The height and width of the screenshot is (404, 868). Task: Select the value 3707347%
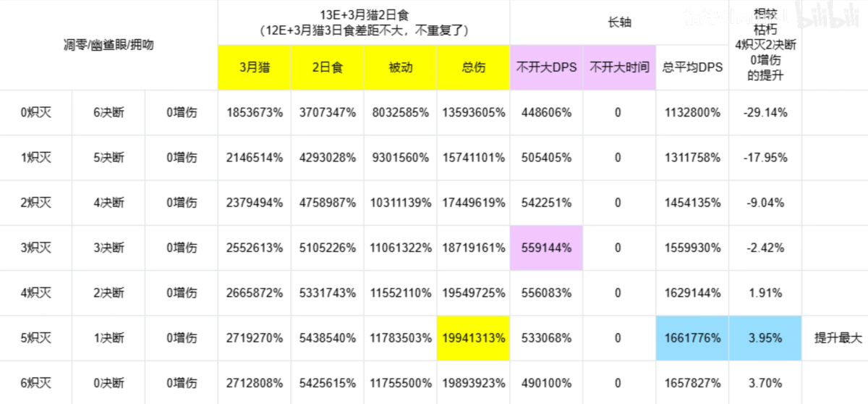tap(328, 112)
